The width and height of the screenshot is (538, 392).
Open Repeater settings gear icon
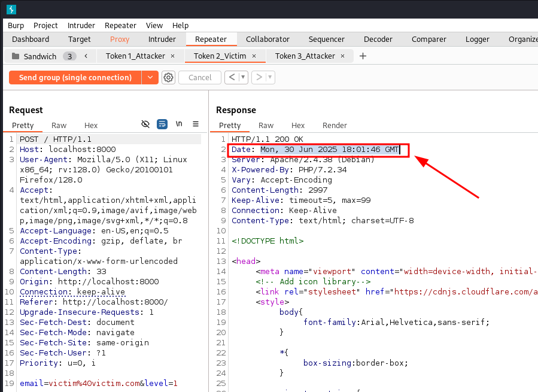pyautogui.click(x=168, y=78)
